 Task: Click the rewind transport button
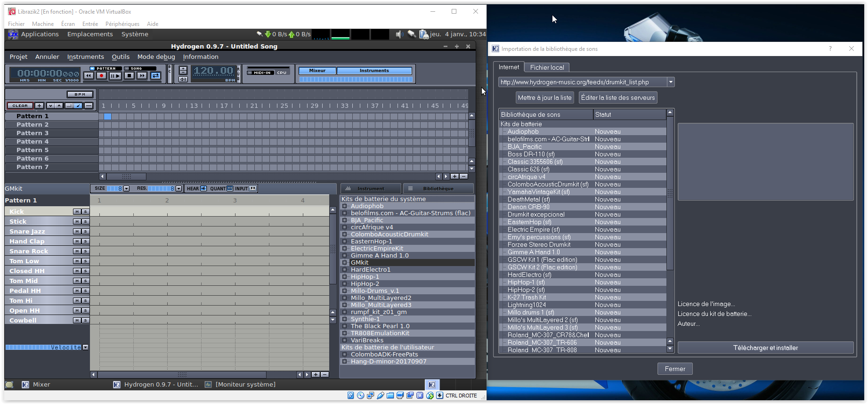coord(89,75)
